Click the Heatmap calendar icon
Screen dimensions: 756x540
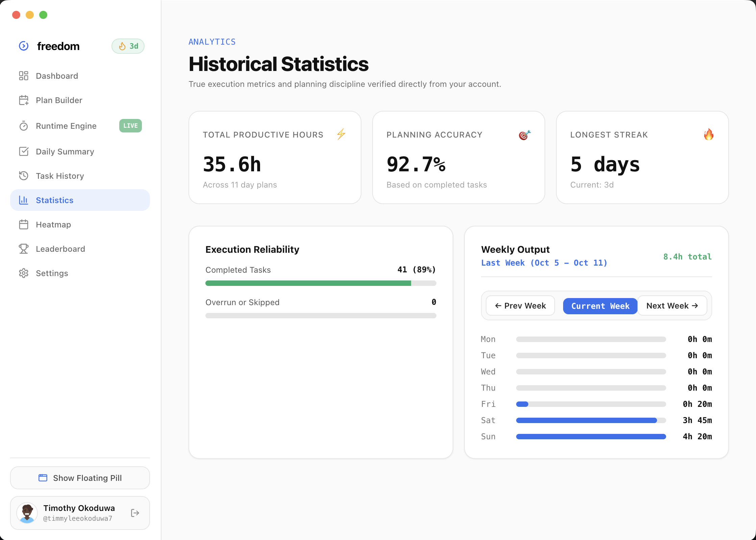[24, 224]
